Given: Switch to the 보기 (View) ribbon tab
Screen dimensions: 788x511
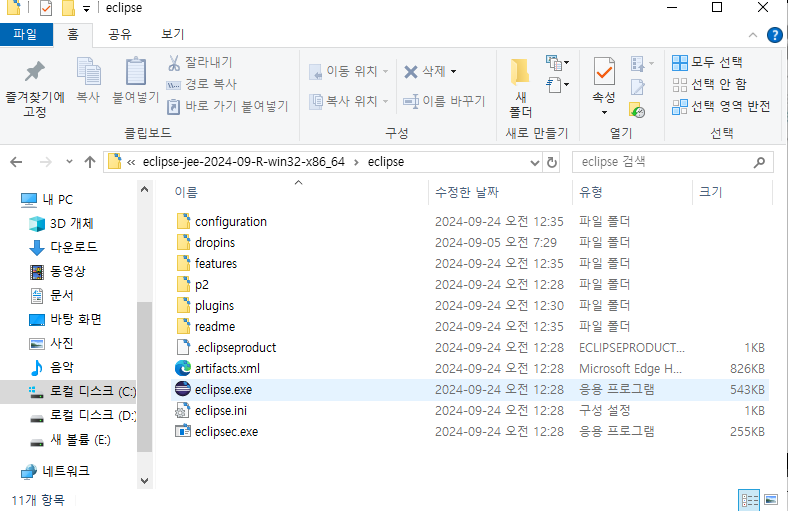Looking at the screenshot, I should [173, 34].
